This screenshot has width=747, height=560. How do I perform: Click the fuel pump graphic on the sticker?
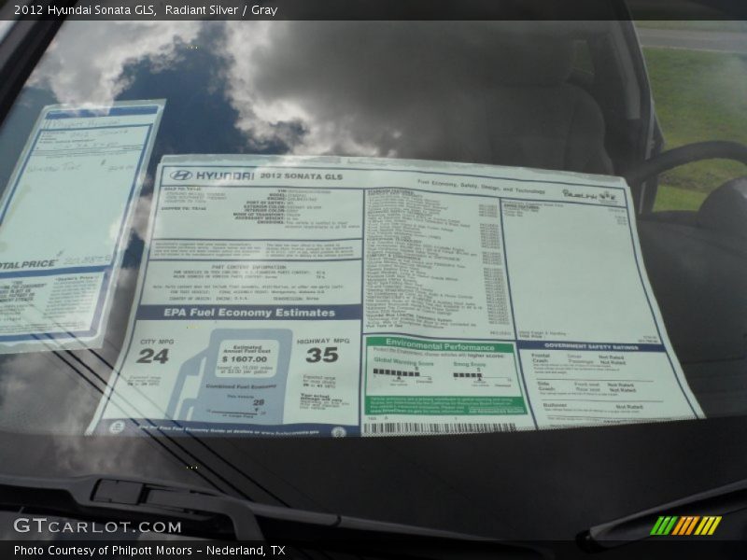230,376
